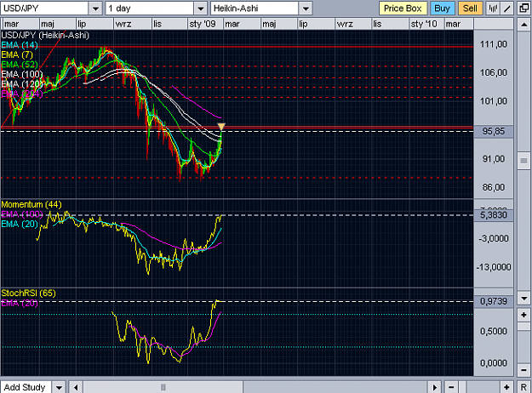Viewport: 532px width, 393px height.
Task: Click the vertical scrollbar down arrow
Action: click(x=523, y=299)
